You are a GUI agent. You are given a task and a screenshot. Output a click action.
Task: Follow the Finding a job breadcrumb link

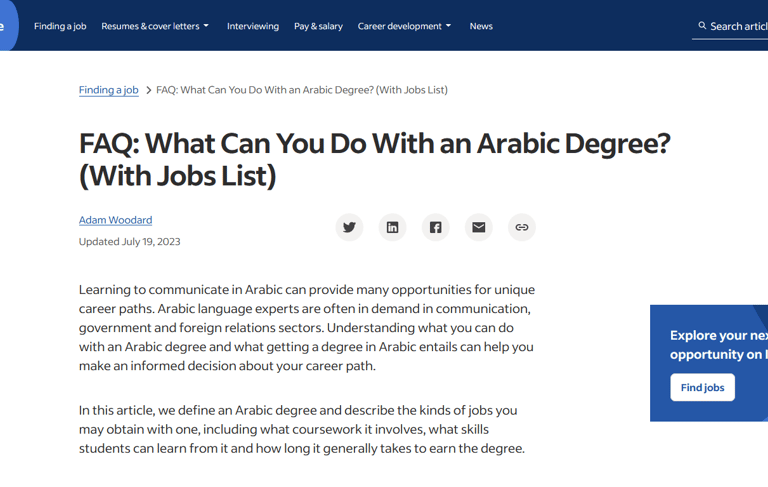coord(108,90)
